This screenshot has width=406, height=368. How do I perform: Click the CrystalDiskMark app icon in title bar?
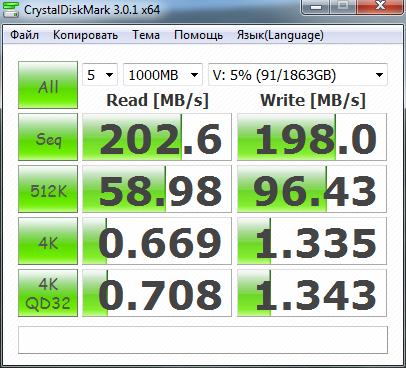11,9
